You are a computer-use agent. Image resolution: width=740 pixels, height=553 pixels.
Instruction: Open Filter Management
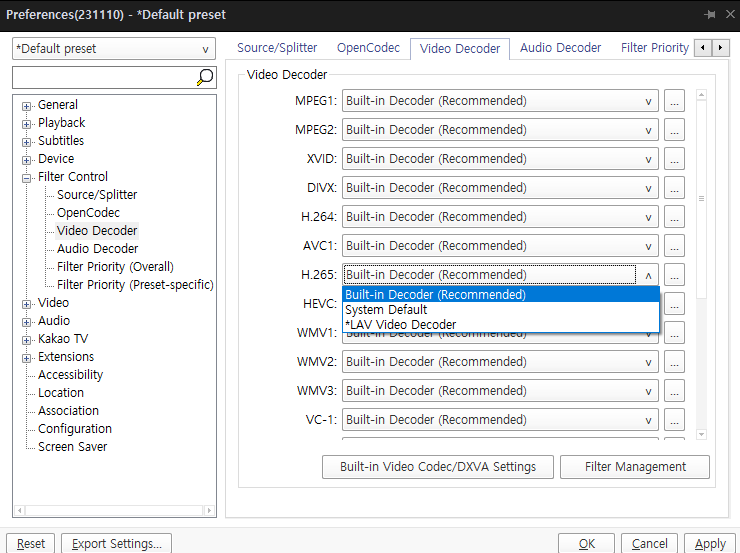pyautogui.click(x=635, y=467)
